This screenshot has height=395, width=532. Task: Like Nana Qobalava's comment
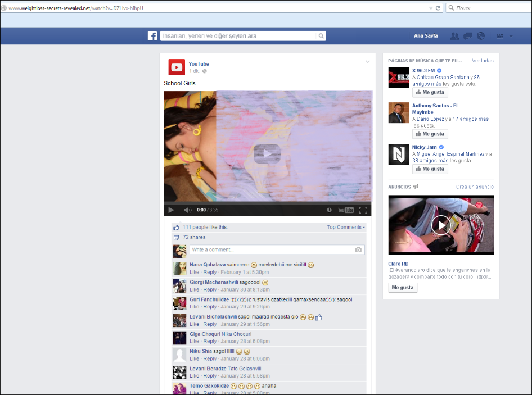click(195, 273)
